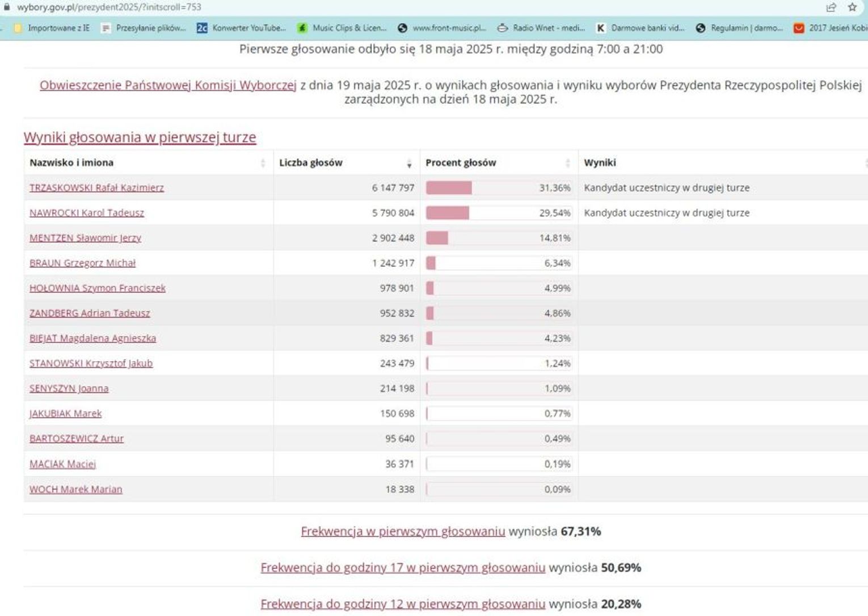Screen dimensions: 868x616
Task: Click the 31,36% percentage bar for Trzaskowski
Action: [x=449, y=188]
